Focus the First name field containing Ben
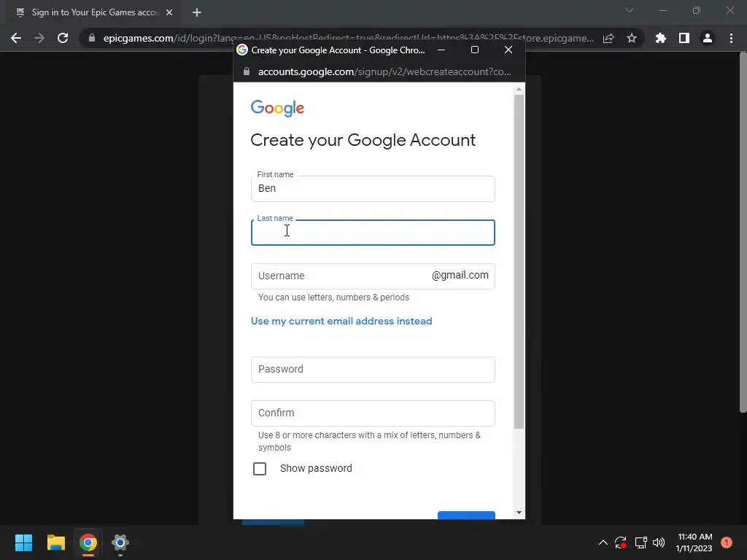Screen dimensions: 747x560 (x=373, y=189)
